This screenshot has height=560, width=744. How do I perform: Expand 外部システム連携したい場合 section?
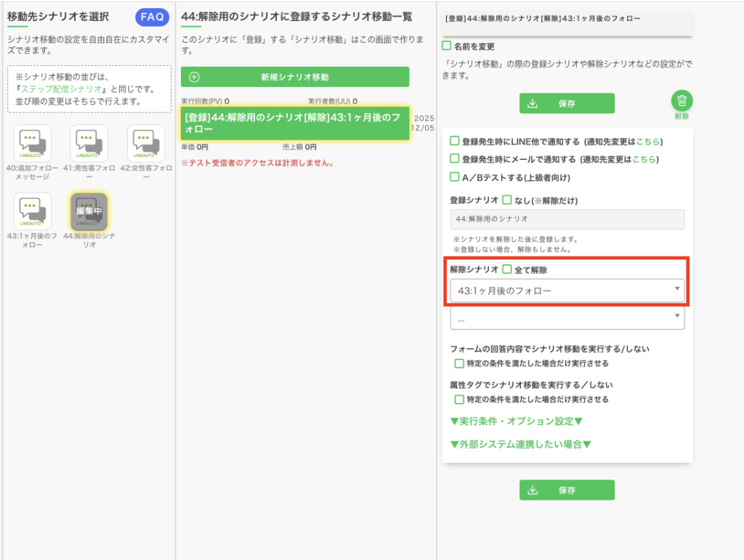(x=520, y=444)
